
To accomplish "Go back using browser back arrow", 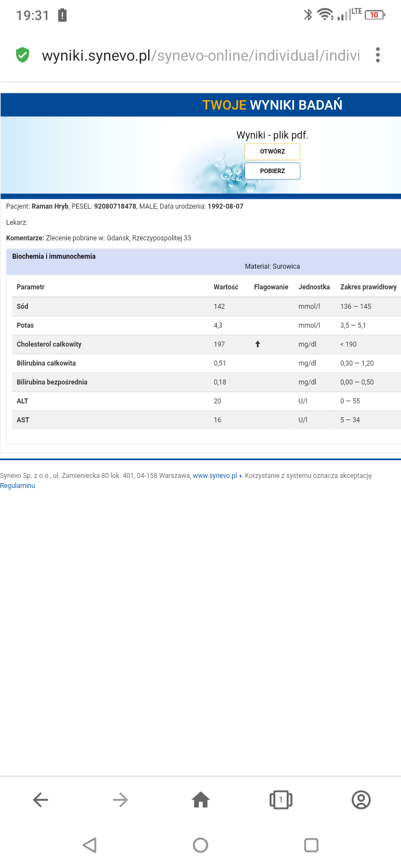I will click(41, 800).
